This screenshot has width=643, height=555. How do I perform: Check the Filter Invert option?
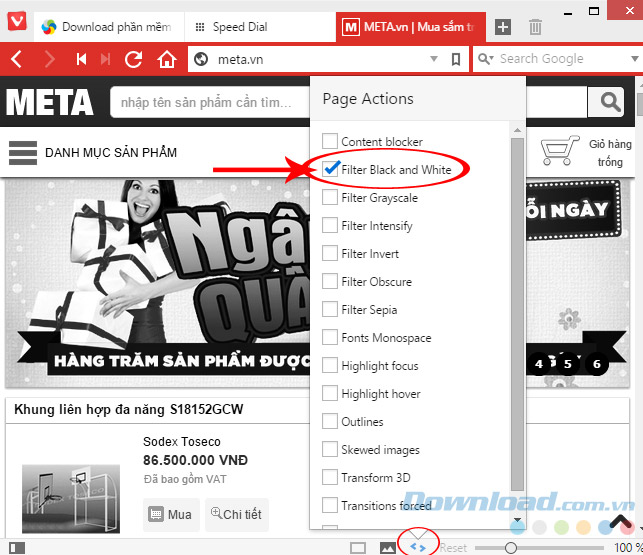coord(330,254)
